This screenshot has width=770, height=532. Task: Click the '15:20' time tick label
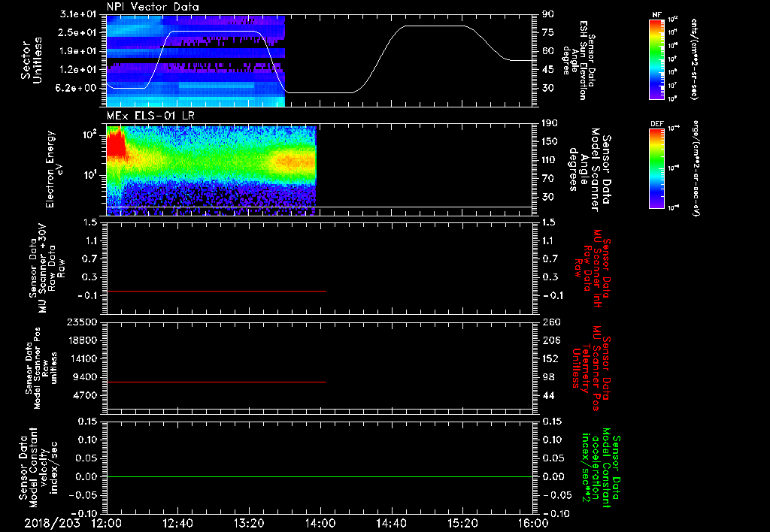(462, 523)
